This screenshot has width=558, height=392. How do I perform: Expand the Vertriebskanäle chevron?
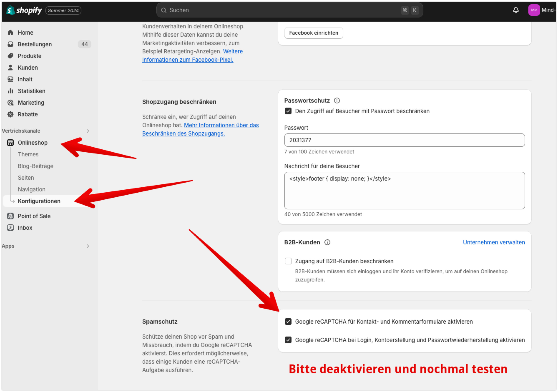click(x=88, y=131)
